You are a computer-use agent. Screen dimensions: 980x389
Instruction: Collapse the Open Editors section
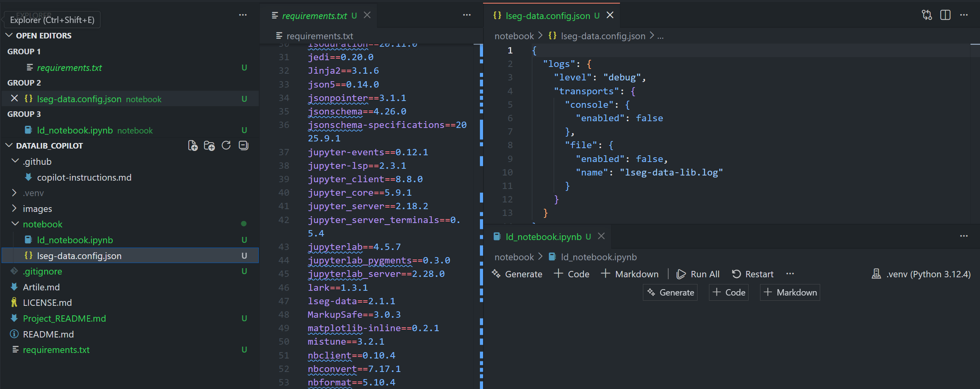(9, 35)
